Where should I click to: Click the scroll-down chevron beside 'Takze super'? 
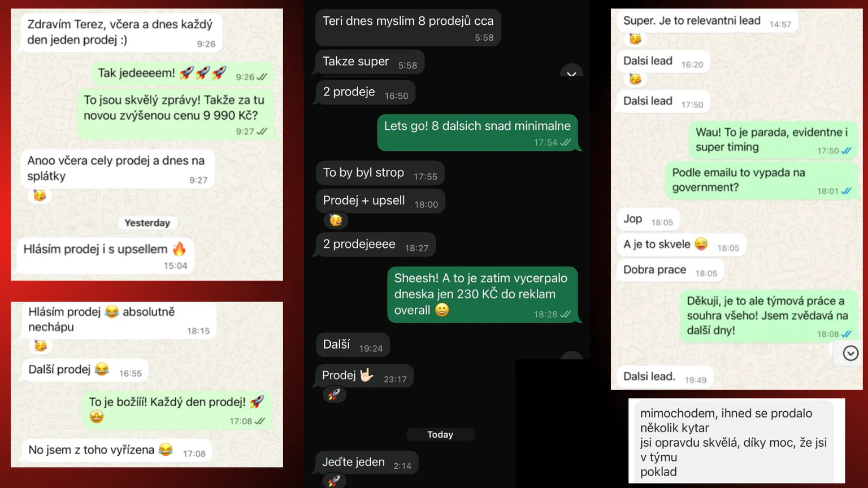pos(571,72)
